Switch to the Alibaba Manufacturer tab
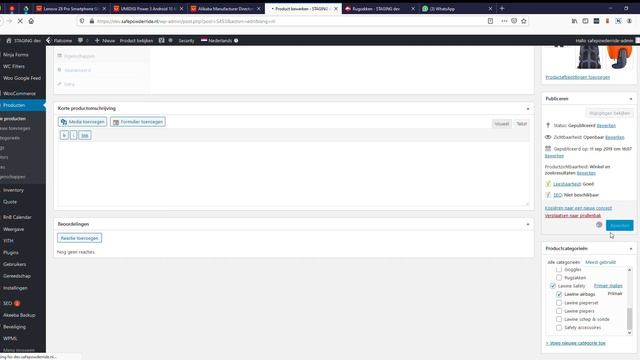Viewport: 640px width, 360px height. pos(225,9)
